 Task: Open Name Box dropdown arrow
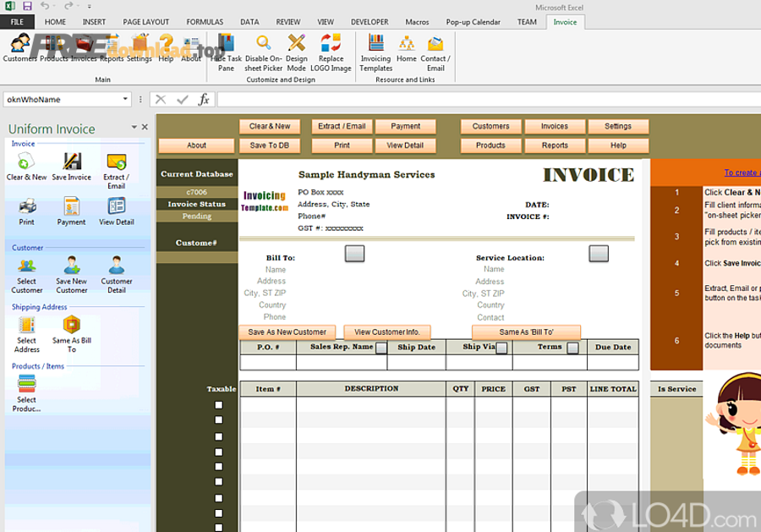click(125, 99)
